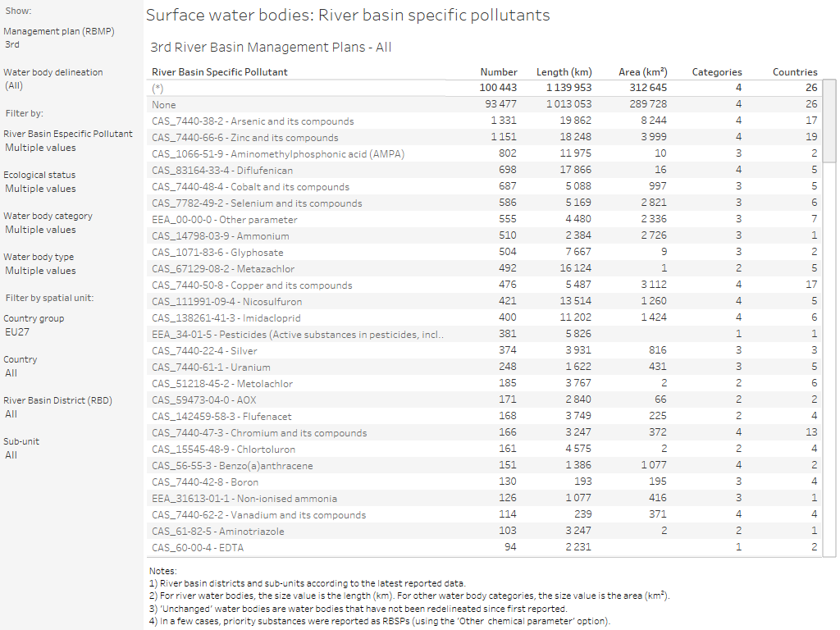Select the Silver row
This screenshot has height=630, width=840.
pyautogui.click(x=484, y=351)
